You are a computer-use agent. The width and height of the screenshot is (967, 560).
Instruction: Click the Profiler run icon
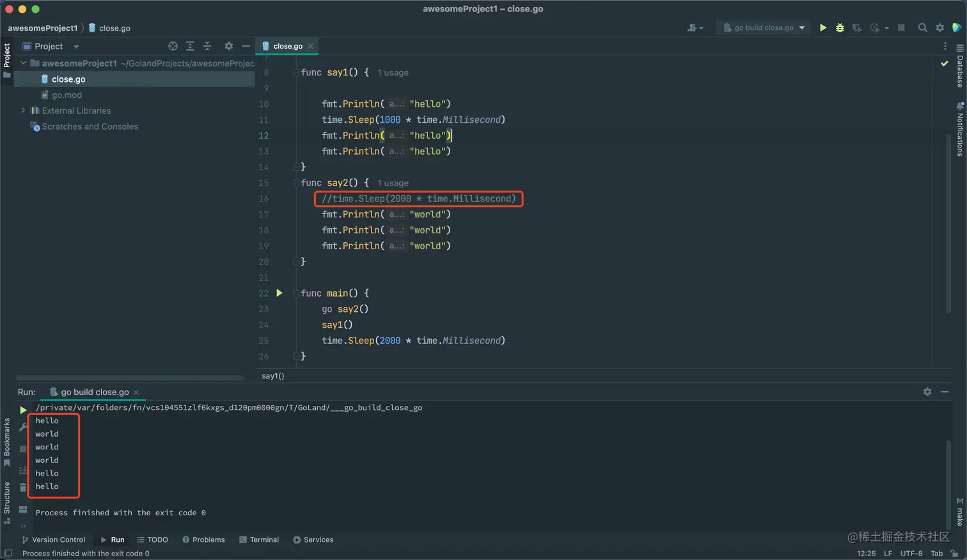(874, 27)
